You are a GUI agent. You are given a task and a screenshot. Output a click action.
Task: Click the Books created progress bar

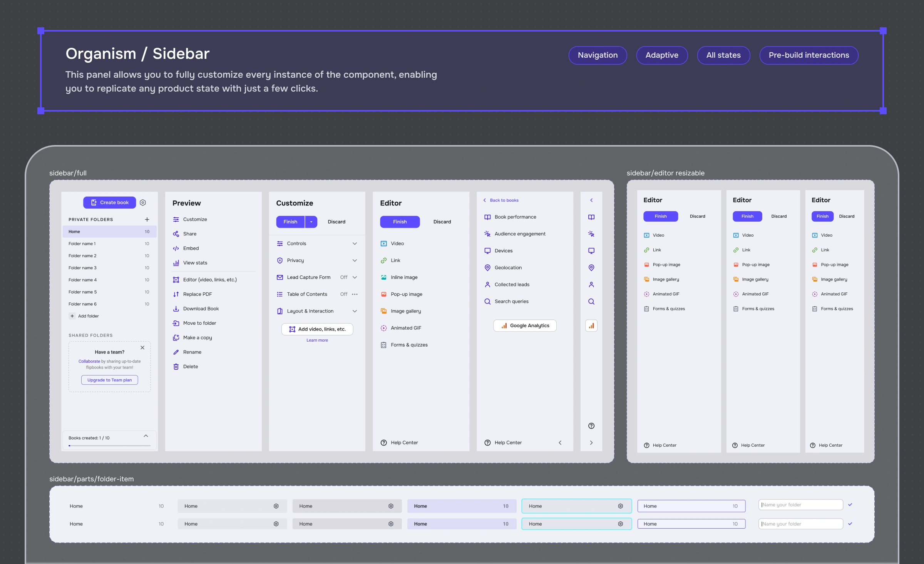pos(109,446)
